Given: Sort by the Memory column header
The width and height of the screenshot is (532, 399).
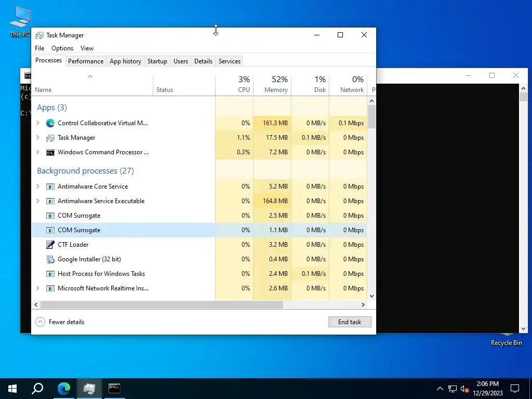Looking at the screenshot, I should pos(272,85).
